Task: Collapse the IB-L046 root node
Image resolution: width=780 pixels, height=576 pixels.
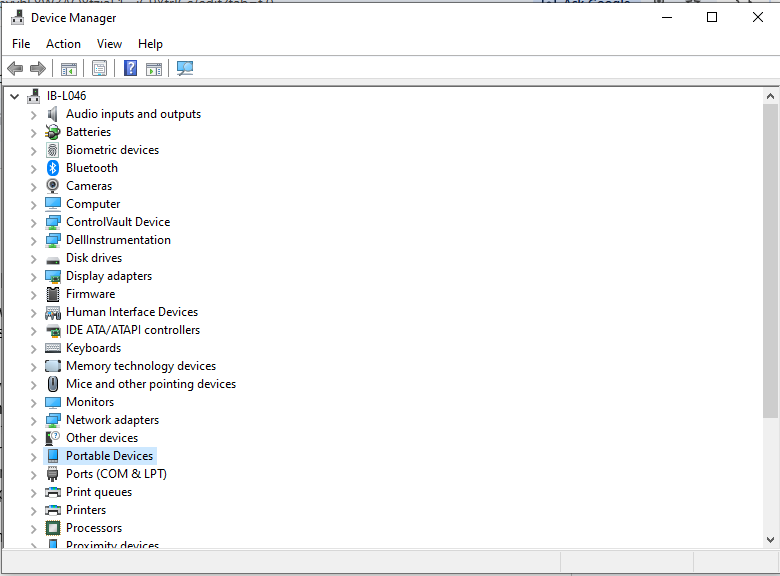Action: pyautogui.click(x=14, y=96)
